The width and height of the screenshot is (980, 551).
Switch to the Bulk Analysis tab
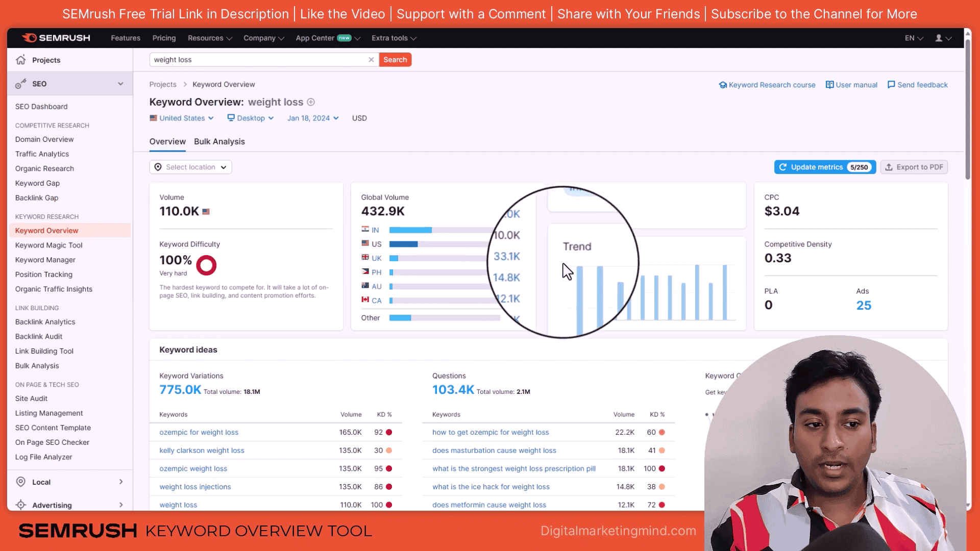coord(219,141)
